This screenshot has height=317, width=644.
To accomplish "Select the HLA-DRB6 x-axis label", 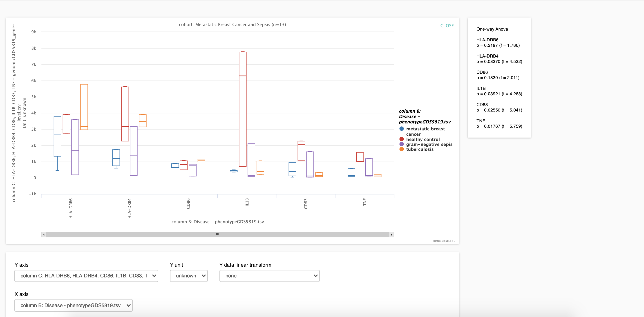I will 71,208.
